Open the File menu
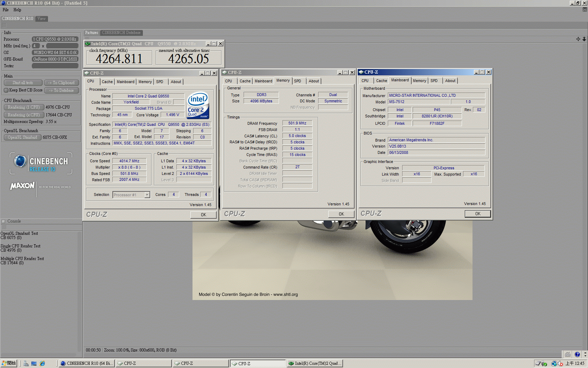This screenshot has height=368, width=588. [6, 10]
